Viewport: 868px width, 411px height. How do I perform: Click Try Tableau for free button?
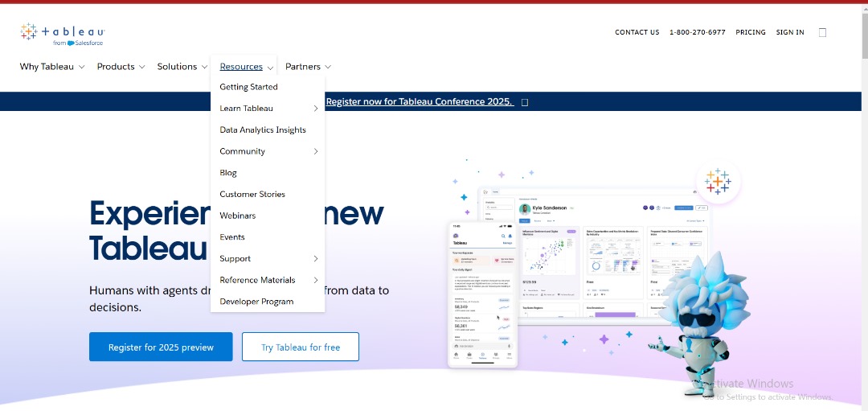point(301,347)
